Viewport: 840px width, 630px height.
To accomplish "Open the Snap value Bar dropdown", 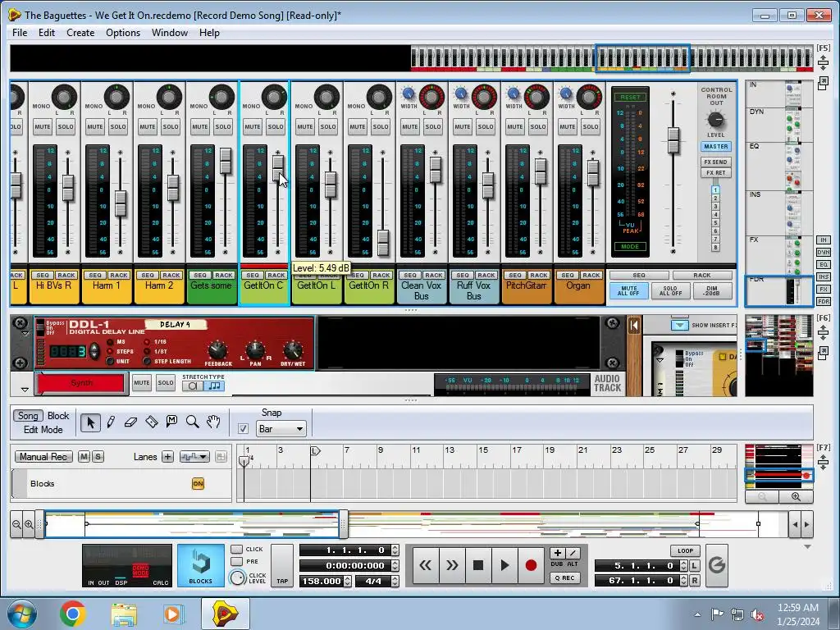I will [281, 428].
